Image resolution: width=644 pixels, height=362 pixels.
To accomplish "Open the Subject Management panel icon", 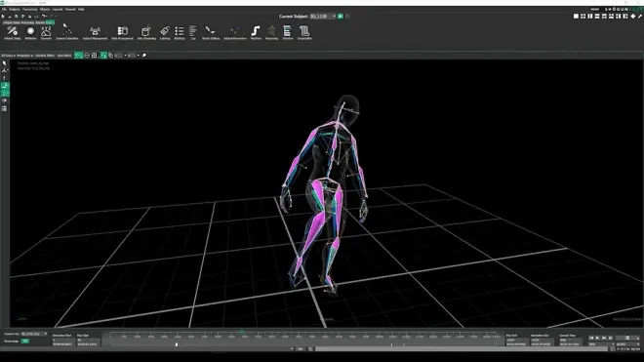I will pyautogui.click(x=95, y=32).
